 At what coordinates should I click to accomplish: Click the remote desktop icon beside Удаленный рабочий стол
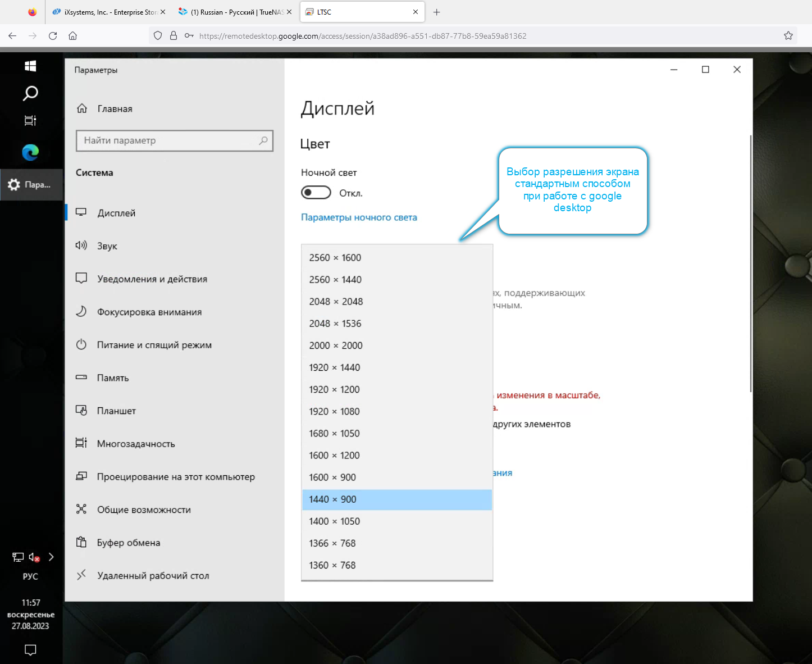click(x=81, y=574)
